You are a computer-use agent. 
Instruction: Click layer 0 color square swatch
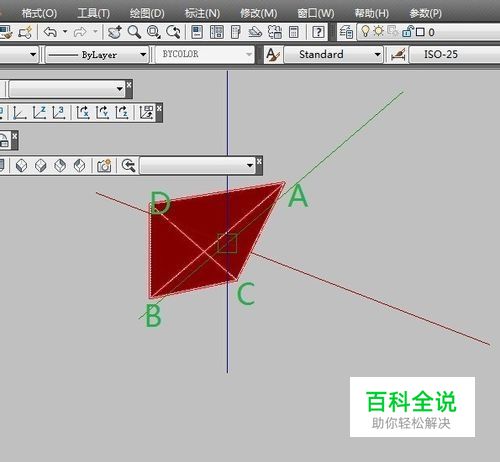pos(420,32)
